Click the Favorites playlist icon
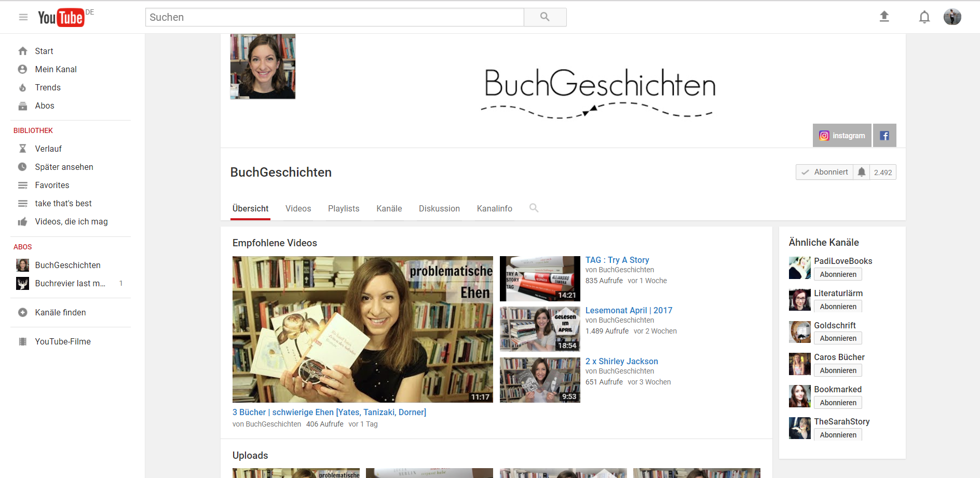Screen dimensions: 980x478 click(x=23, y=185)
